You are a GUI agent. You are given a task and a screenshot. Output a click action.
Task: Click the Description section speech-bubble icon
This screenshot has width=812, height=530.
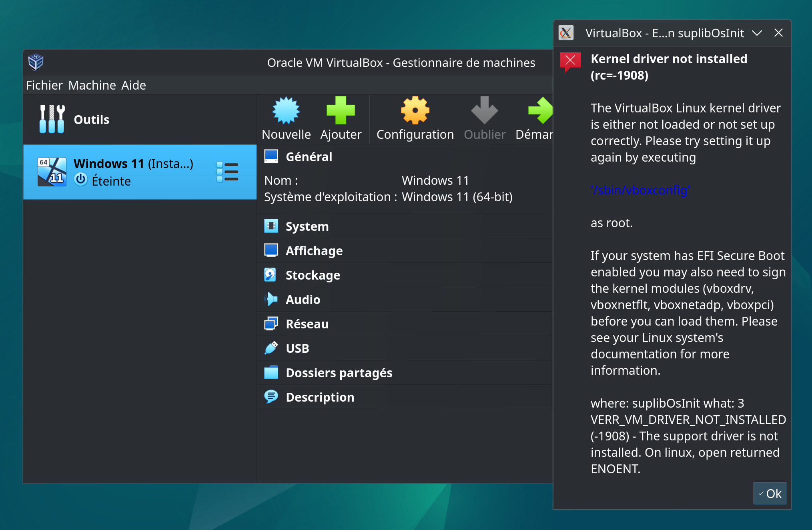pyautogui.click(x=271, y=397)
